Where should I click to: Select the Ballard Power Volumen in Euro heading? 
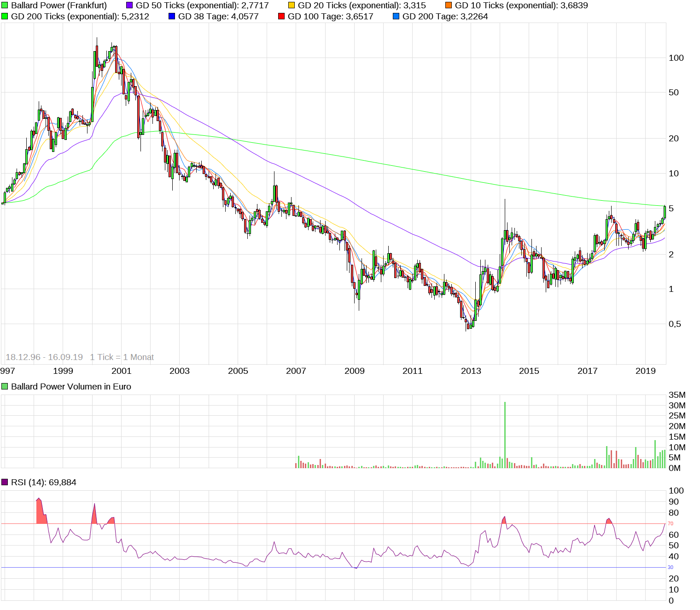pos(71,387)
